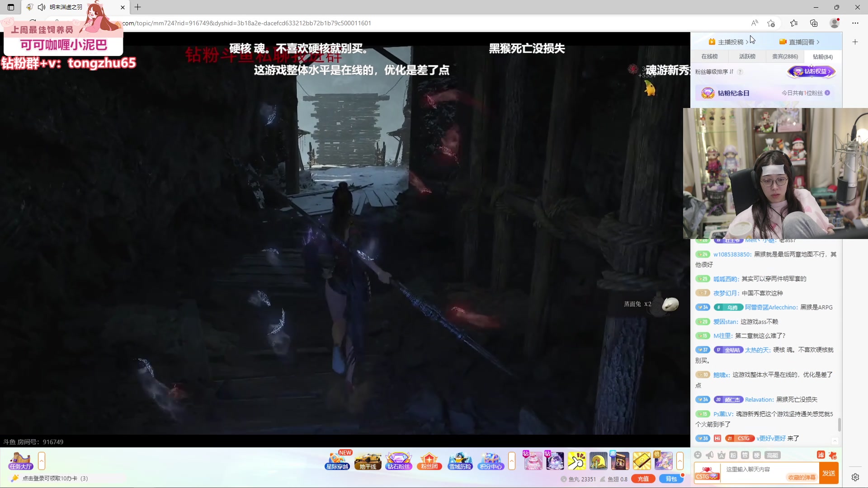Viewport: 868px width, 488px height.
Task: Close the 明末渊虚之羽 tab
Action: tap(123, 7)
